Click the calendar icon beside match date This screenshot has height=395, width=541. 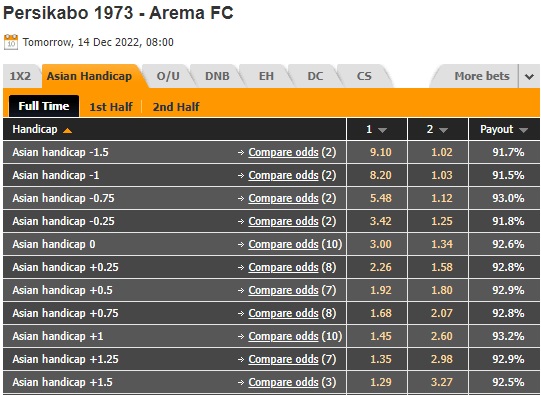click(11, 42)
